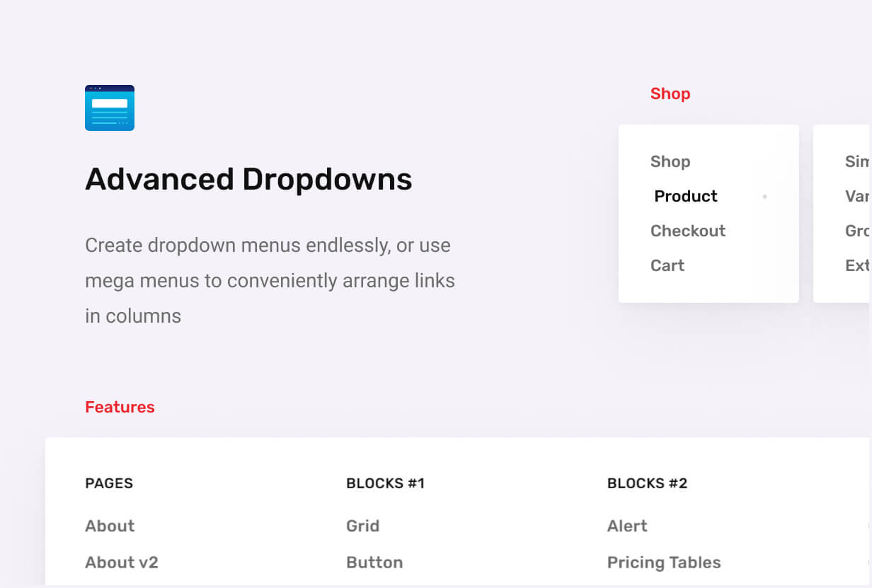Viewport: 872px width, 588px height.
Task: Click the About link under Pages
Action: [110, 526]
